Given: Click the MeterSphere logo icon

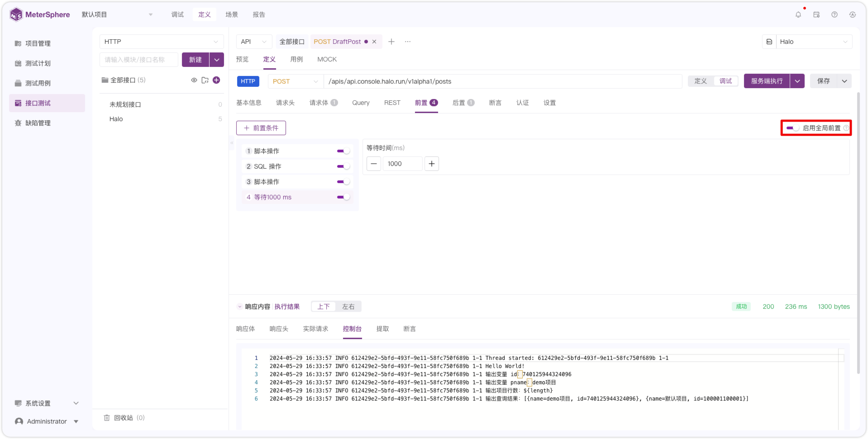Looking at the screenshot, I should pyautogui.click(x=16, y=14).
